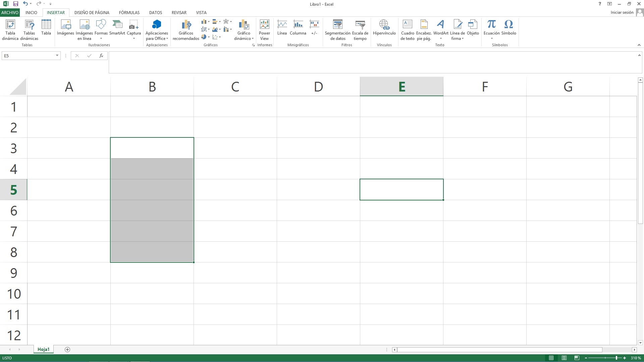The image size is (644, 362).
Task: Expand the pie chart type dropdown
Action: pyautogui.click(x=209, y=37)
